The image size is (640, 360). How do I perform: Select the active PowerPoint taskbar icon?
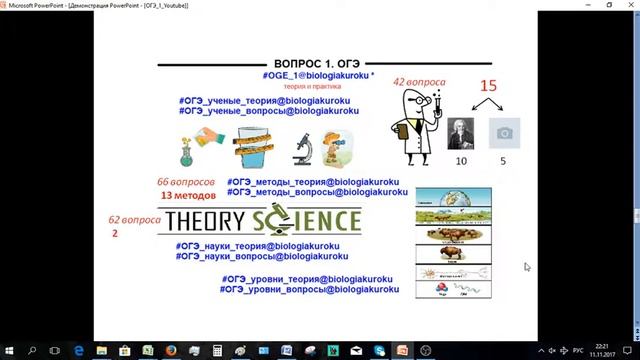(x=402, y=351)
